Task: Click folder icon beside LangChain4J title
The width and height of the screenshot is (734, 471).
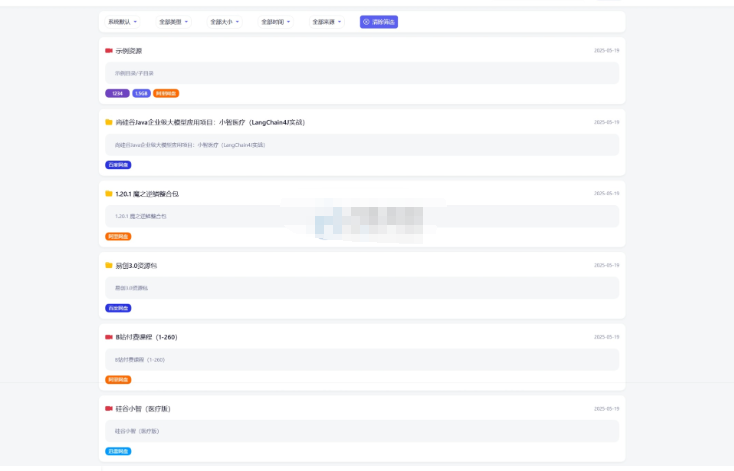Action: pos(109,122)
